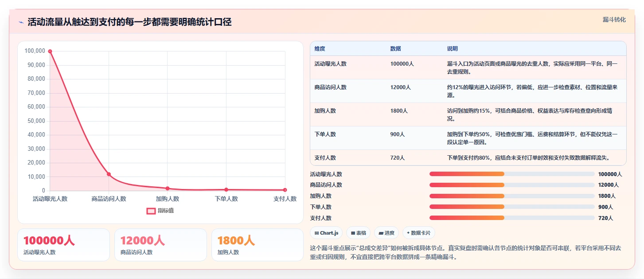
Task: Click the 12000人 value in the table
Action: click(400, 87)
